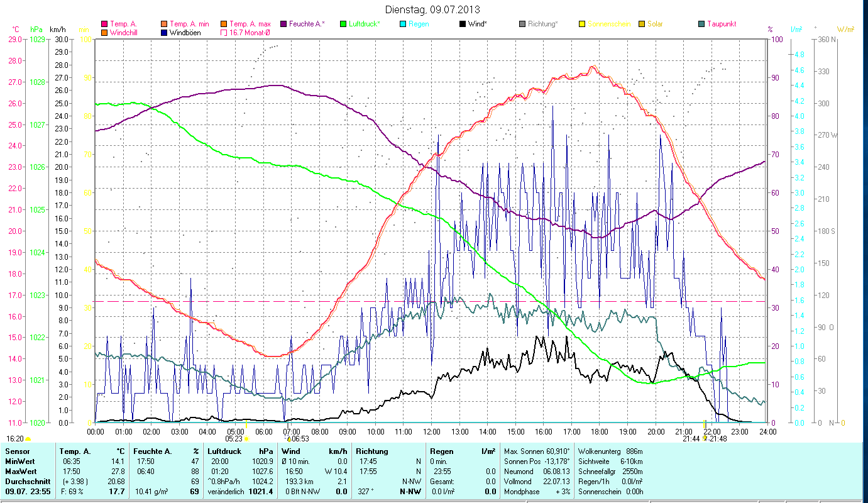Click the 0 Bft N-NW wind reading
Screen dimensions: 868x503
pyautogui.click(x=304, y=492)
